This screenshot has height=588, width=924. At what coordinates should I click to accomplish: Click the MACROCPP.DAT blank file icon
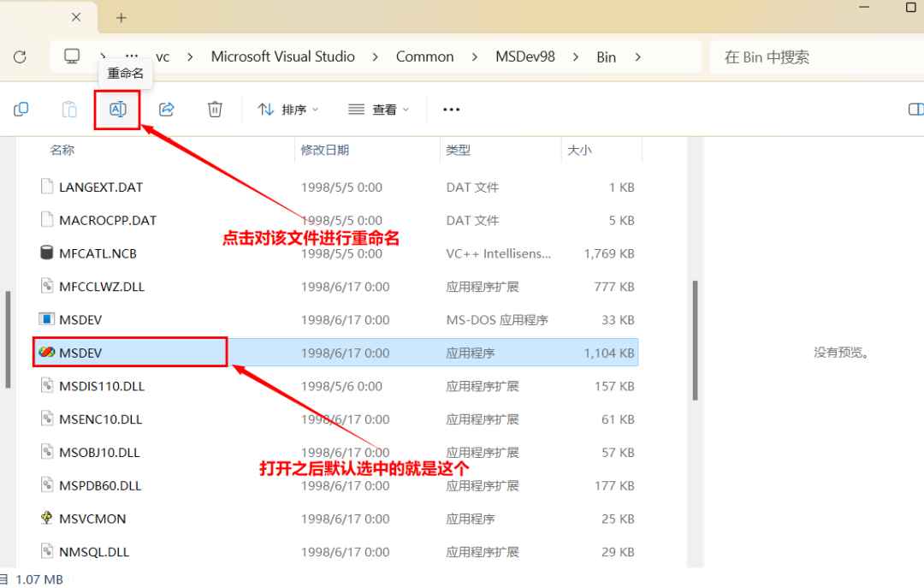pos(46,219)
